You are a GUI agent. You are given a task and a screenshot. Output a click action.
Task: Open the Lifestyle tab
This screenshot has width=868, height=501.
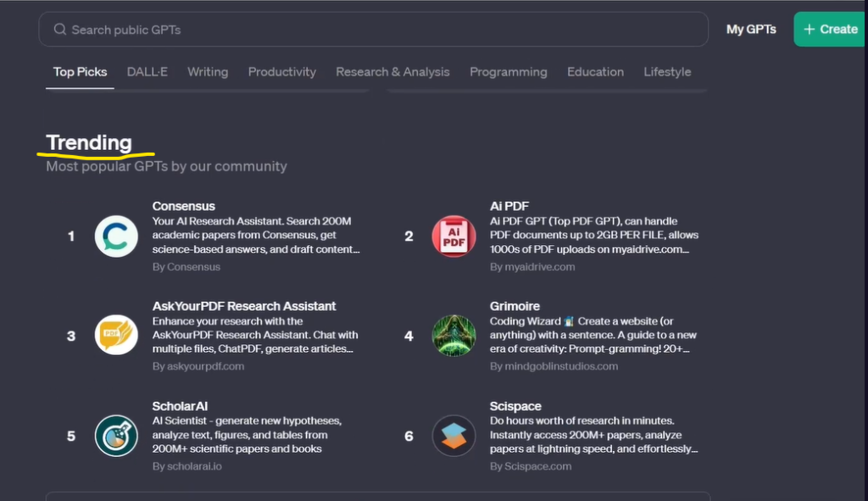pos(667,72)
